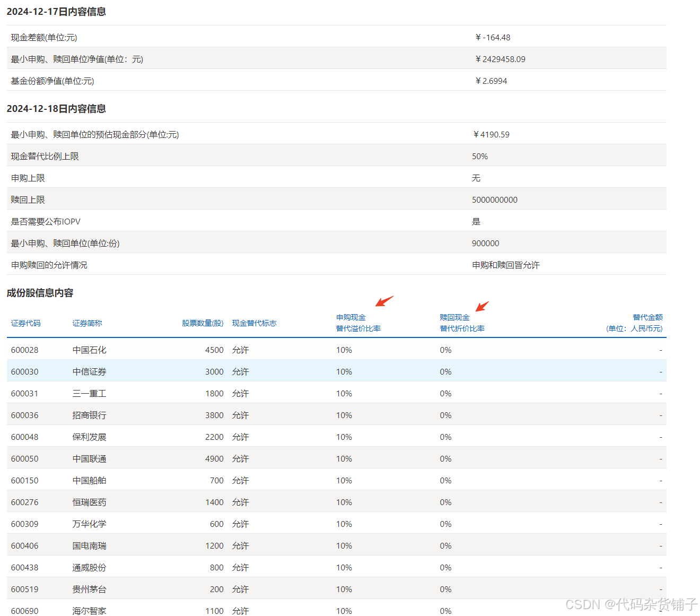
Task: Select the minimum unit value 900000
Action: point(486,244)
